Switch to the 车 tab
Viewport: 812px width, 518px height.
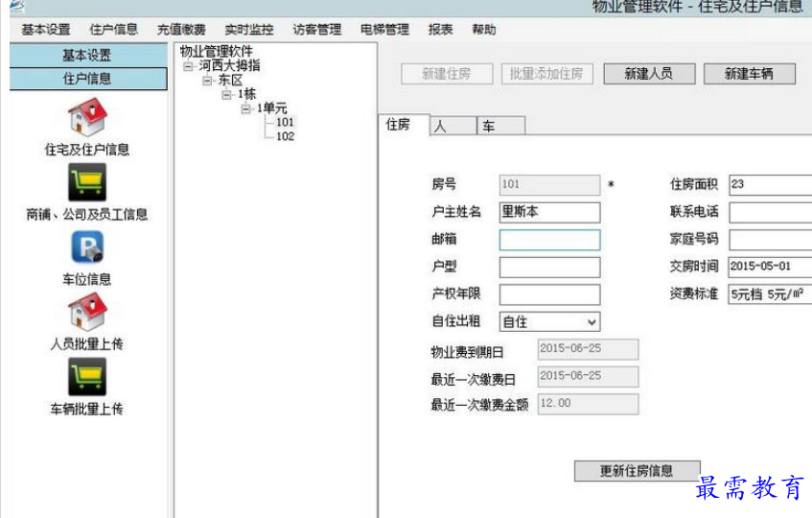click(500, 126)
